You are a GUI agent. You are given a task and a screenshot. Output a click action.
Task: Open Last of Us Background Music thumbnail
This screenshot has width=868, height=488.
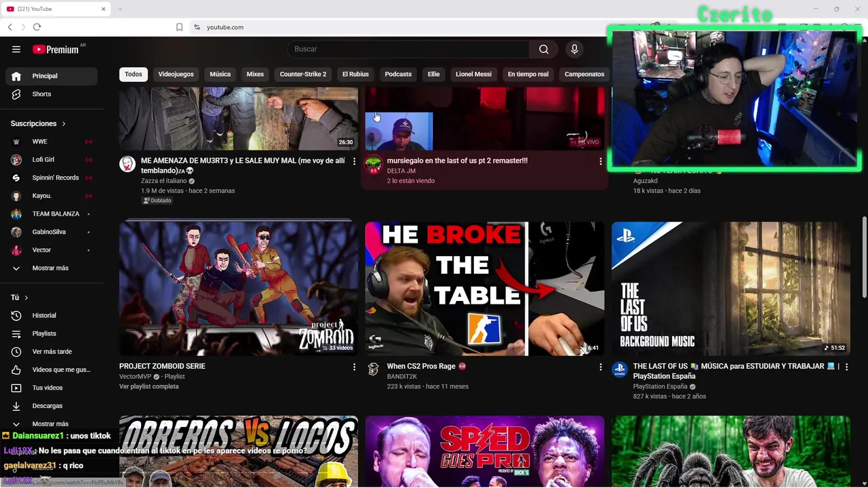tap(730, 289)
